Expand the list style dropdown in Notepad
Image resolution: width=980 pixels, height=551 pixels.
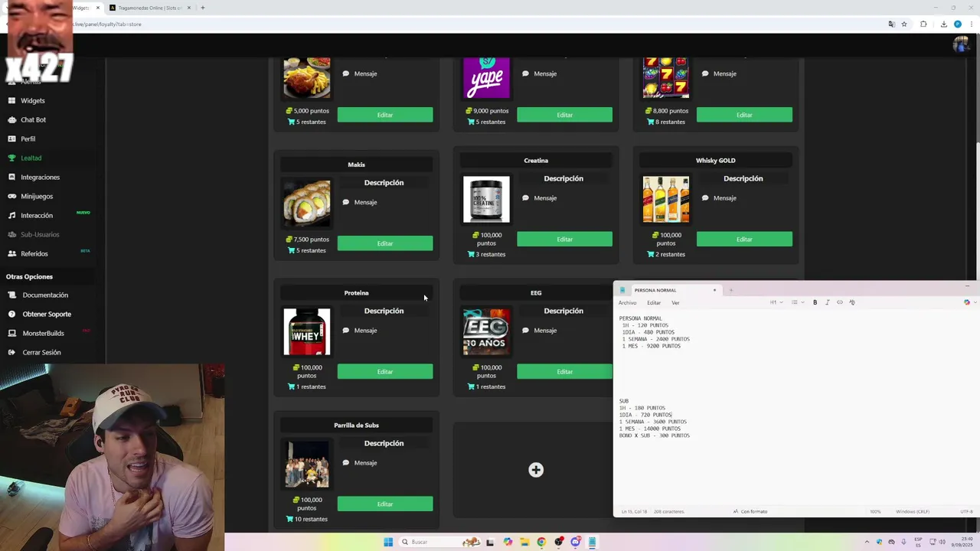click(x=796, y=302)
